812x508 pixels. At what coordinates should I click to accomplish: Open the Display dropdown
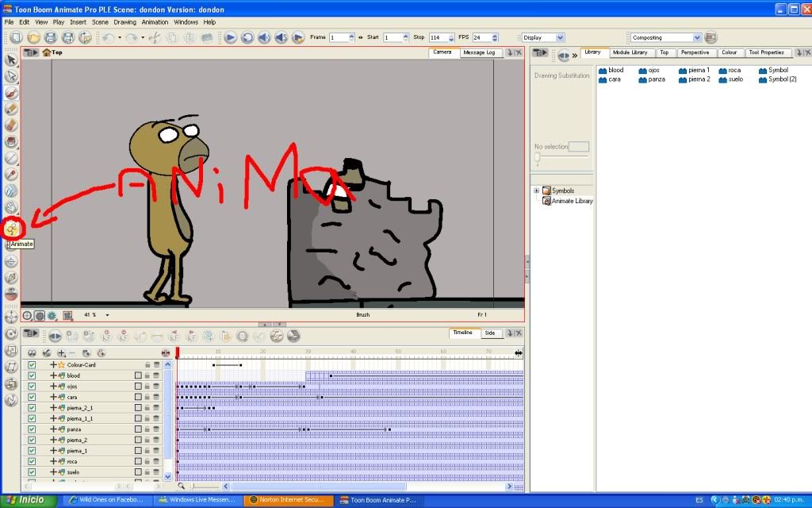click(542, 37)
